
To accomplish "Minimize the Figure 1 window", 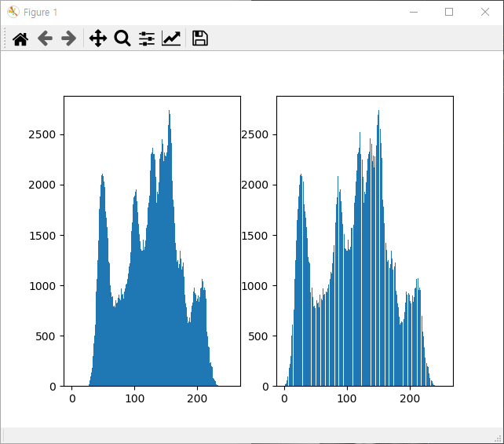I will 414,12.
